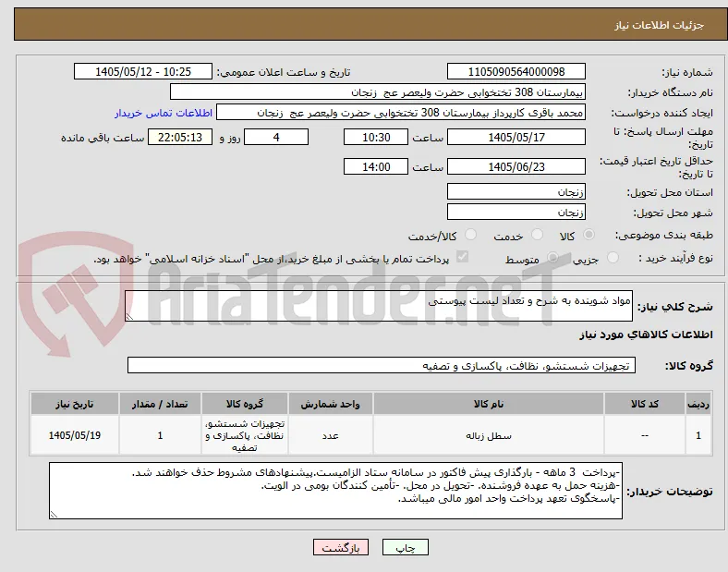
Task: Click the واحد شمارش column header
Action: 330,404
